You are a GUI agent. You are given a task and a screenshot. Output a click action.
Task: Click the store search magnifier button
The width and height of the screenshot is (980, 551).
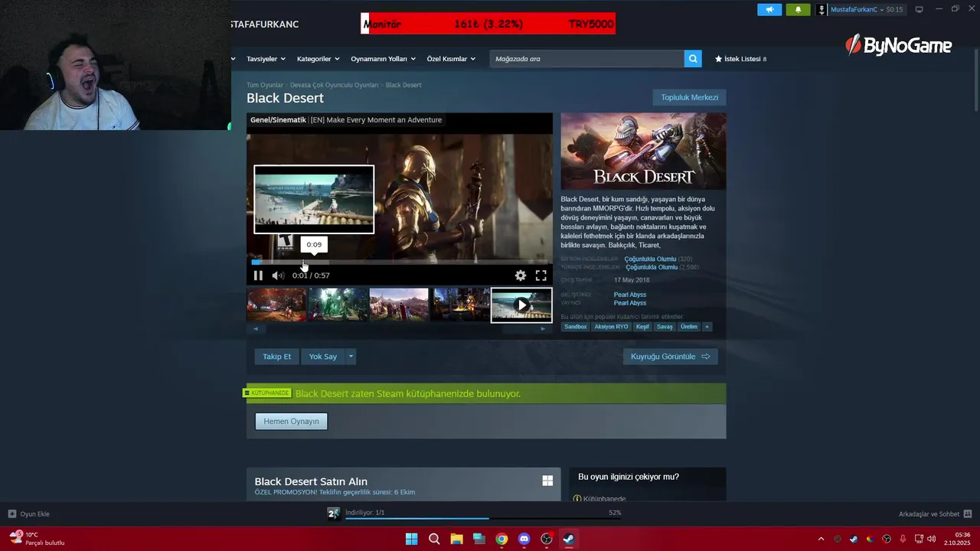click(x=693, y=59)
